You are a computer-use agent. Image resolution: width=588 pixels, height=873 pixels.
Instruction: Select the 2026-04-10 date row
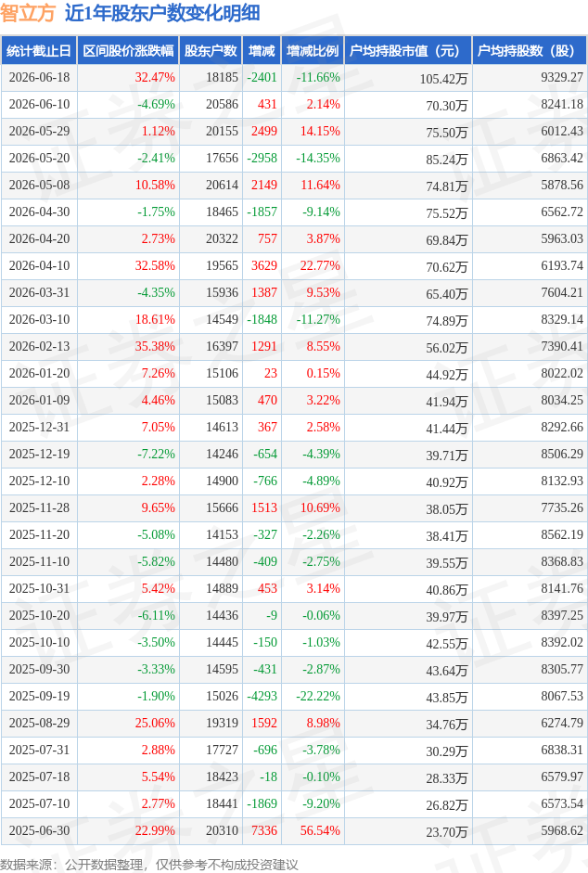pos(294,266)
